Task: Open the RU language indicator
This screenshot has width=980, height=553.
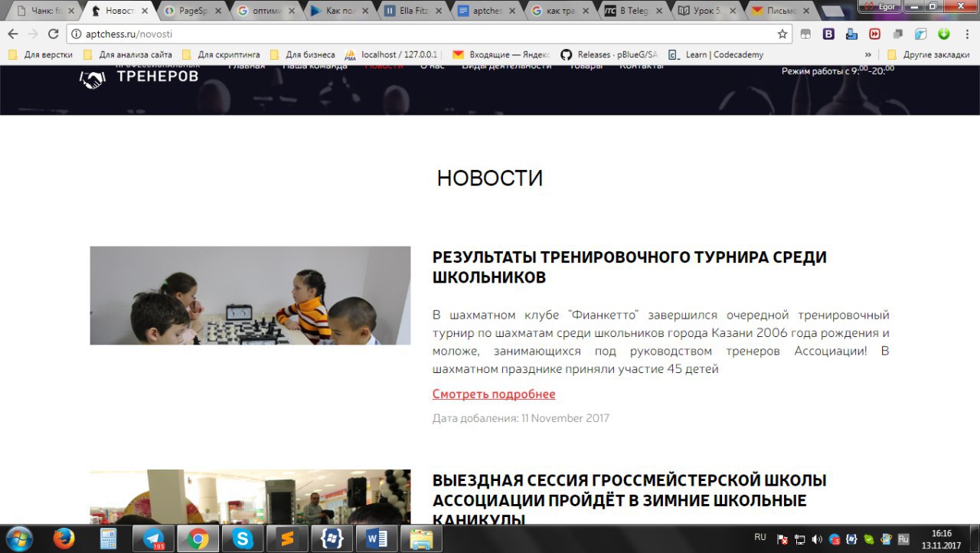Action: click(760, 538)
